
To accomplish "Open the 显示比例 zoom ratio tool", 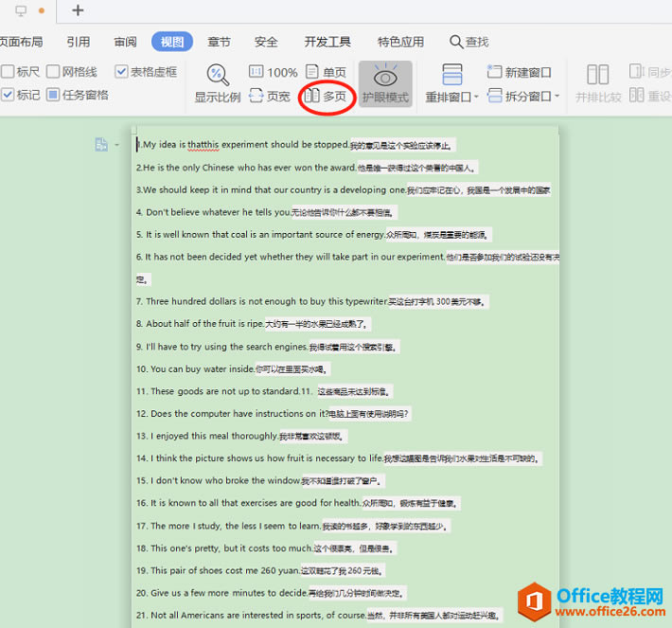I will [x=218, y=83].
